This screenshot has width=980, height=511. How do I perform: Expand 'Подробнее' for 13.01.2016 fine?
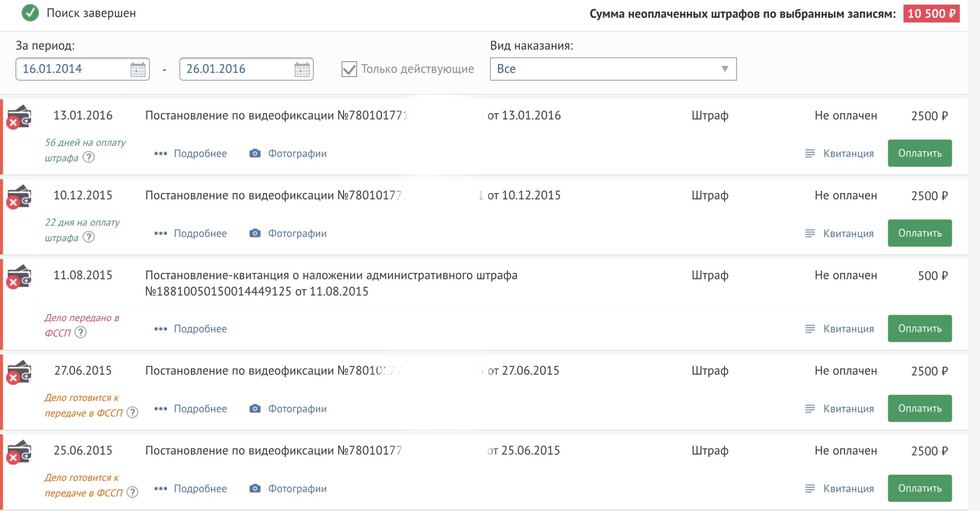tap(200, 154)
